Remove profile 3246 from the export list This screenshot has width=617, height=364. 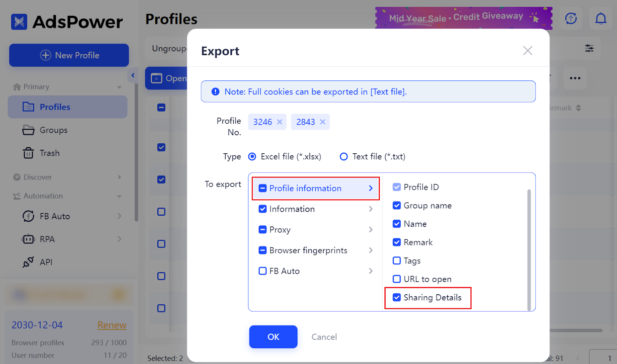click(x=280, y=122)
